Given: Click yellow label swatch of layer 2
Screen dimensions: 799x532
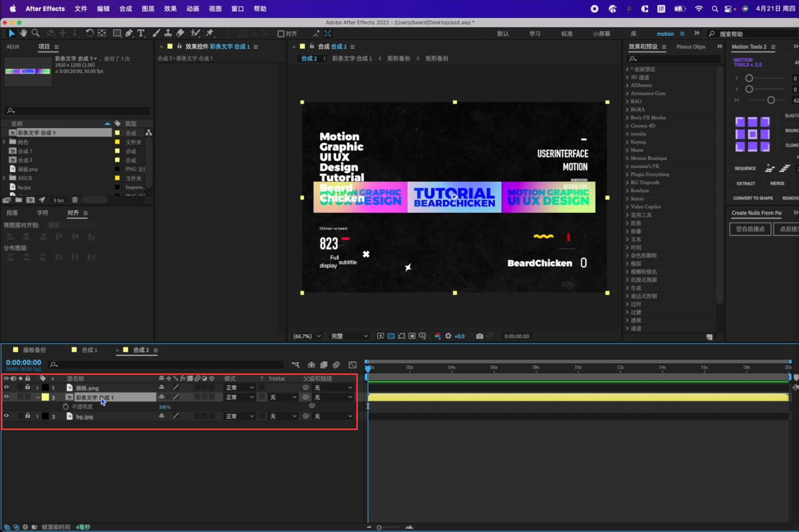Looking at the screenshot, I should tap(45, 397).
